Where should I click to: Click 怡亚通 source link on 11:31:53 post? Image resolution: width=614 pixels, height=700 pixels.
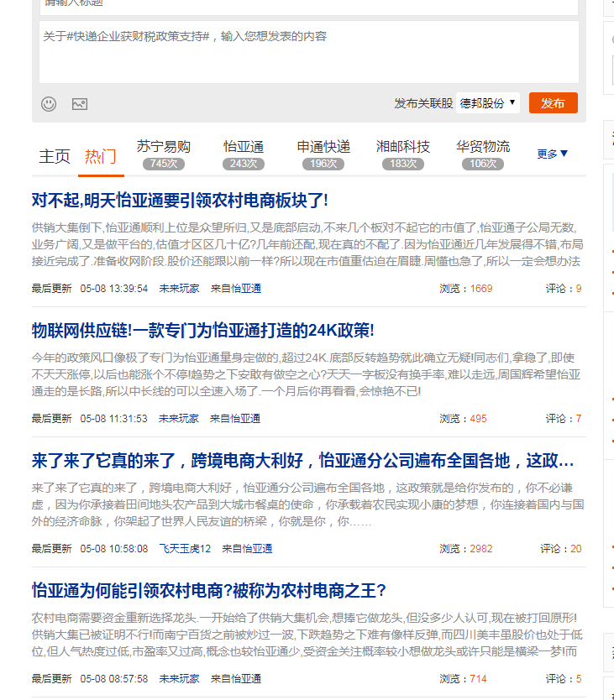(x=245, y=418)
